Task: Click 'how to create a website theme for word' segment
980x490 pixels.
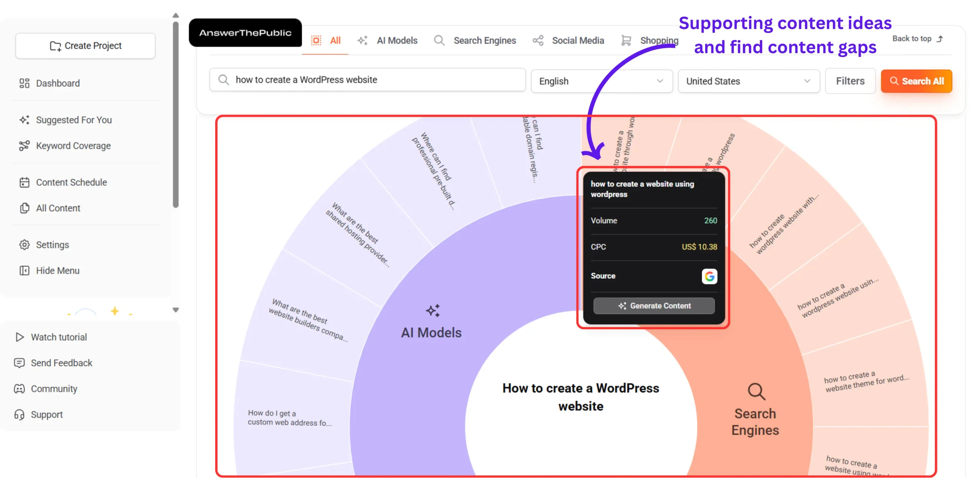Action: [867, 382]
